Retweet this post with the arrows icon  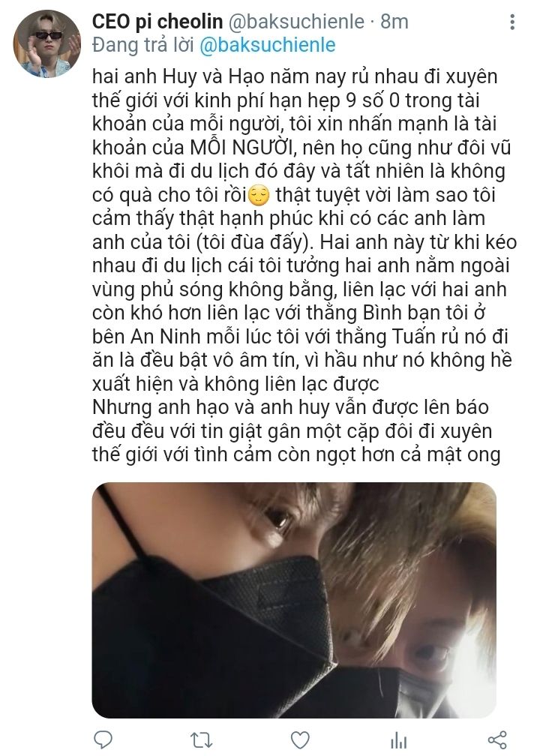pos(201,739)
